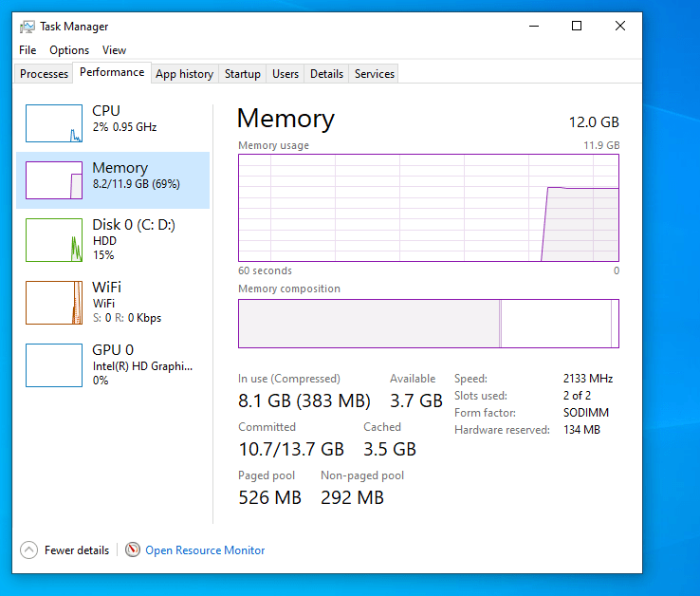Select the Memory usage thumbnail in sidebar
Image resolution: width=700 pixels, height=596 pixels.
tap(54, 180)
